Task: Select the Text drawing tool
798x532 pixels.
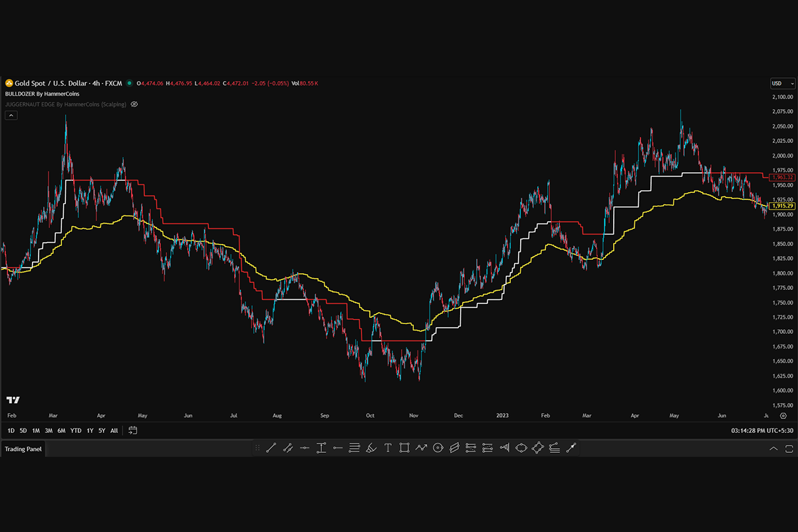Action: 388,448
